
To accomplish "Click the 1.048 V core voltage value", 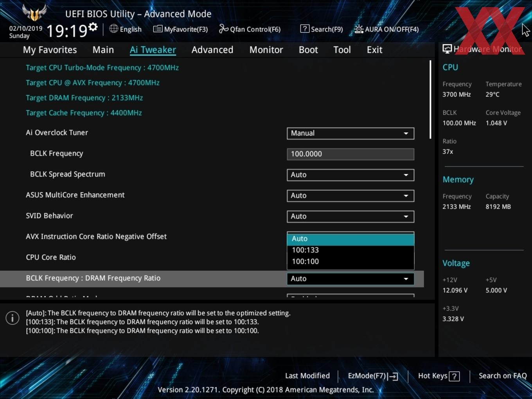I will 496,123.
